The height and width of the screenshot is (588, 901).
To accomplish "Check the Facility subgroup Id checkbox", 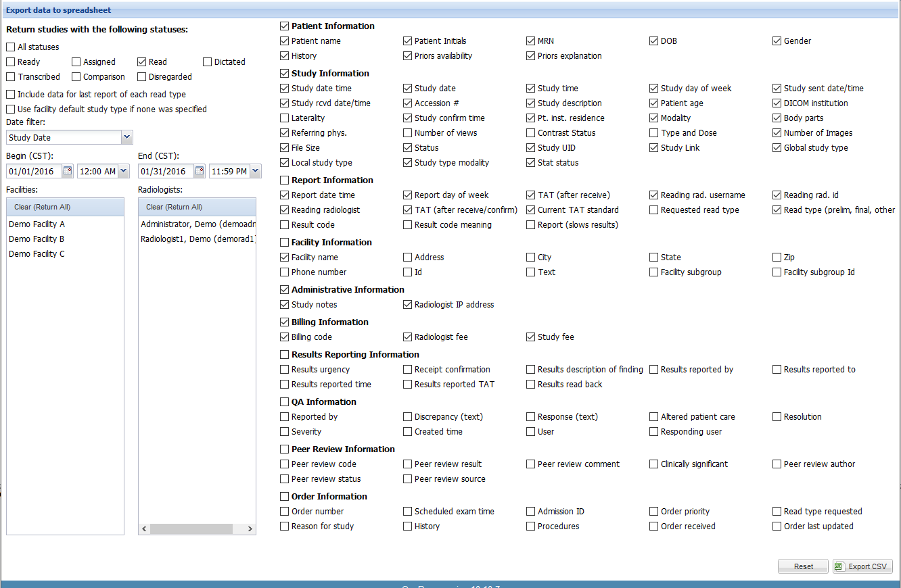I will tap(777, 272).
